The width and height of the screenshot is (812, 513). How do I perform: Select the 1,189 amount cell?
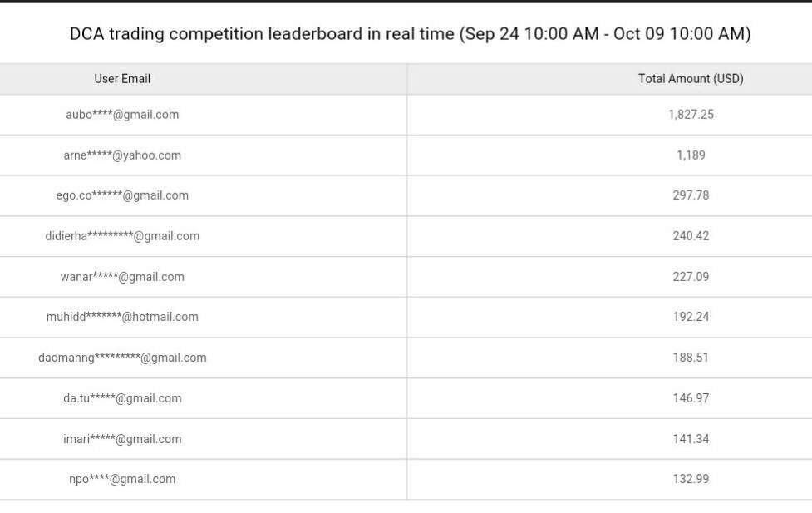tap(691, 155)
